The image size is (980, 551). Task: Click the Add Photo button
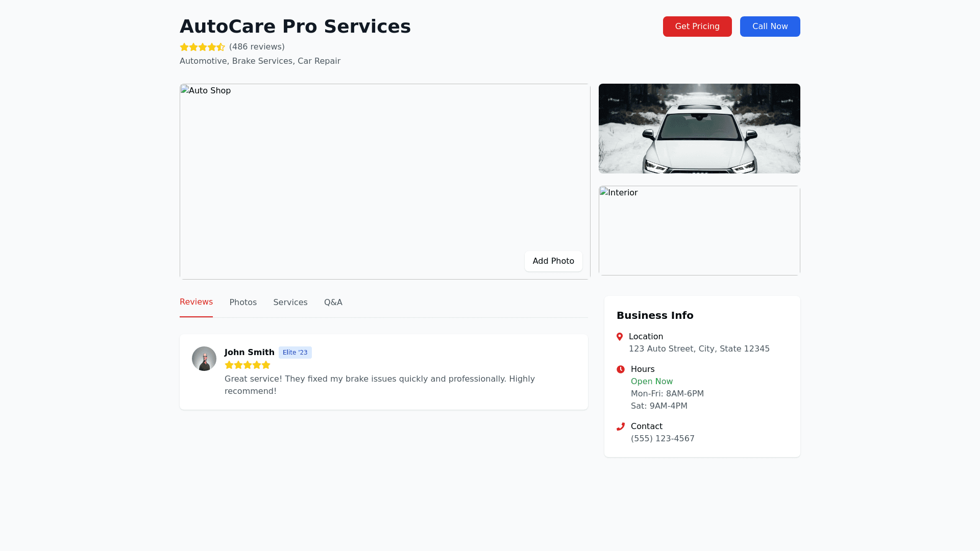(x=553, y=261)
